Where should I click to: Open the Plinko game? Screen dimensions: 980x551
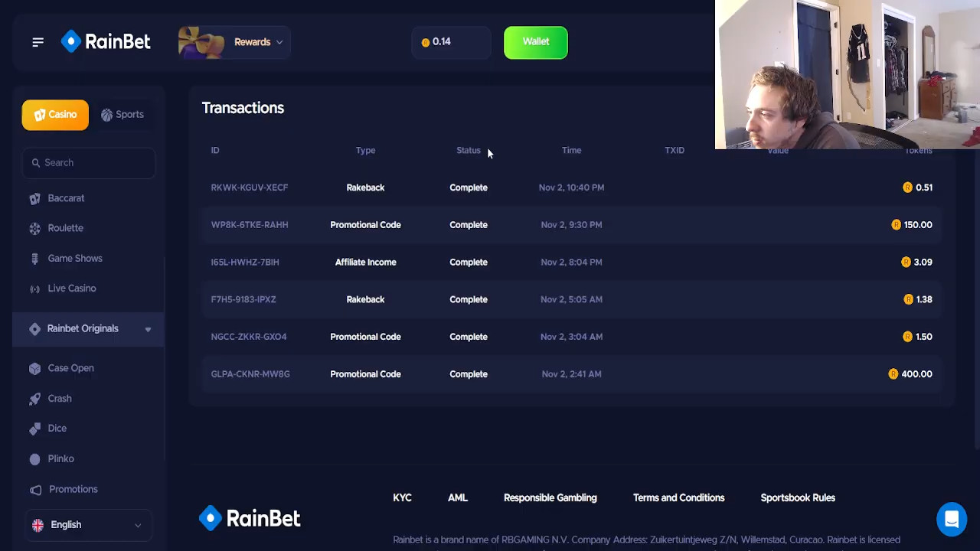[x=60, y=459]
